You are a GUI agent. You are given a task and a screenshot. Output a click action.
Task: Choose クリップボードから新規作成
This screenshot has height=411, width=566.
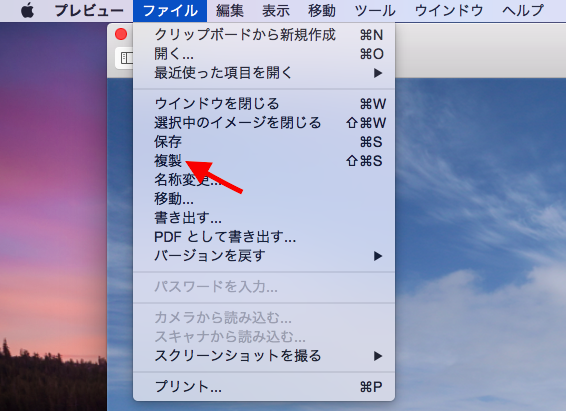(x=264, y=35)
